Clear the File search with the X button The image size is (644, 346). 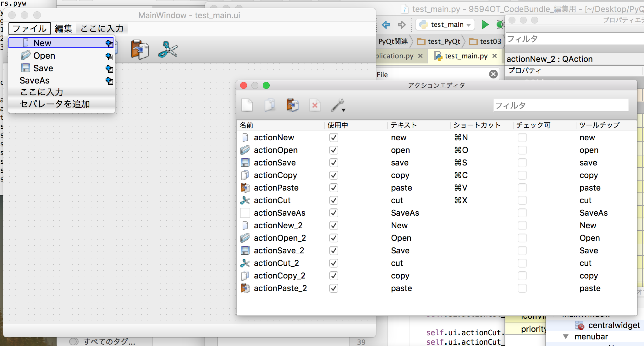[493, 74]
